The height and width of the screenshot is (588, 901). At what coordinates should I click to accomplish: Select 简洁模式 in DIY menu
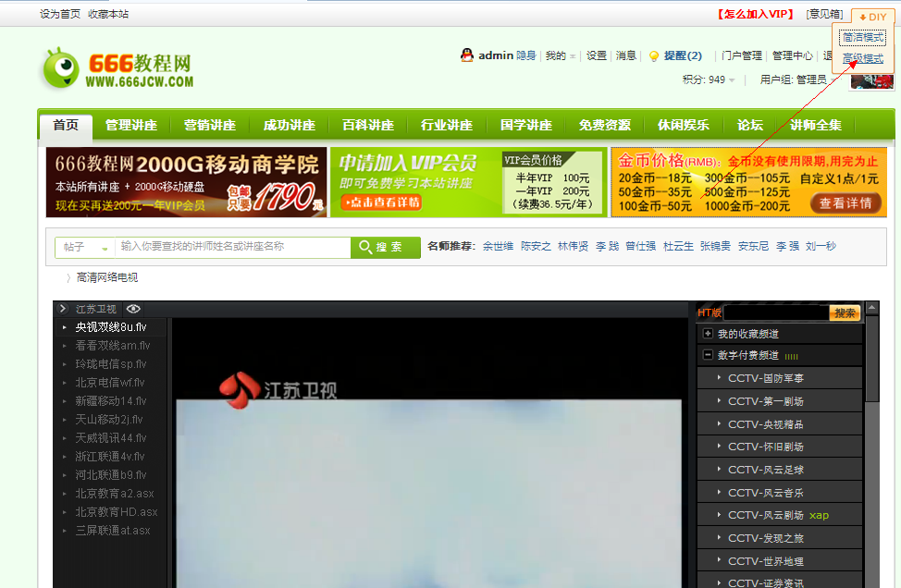click(862, 37)
